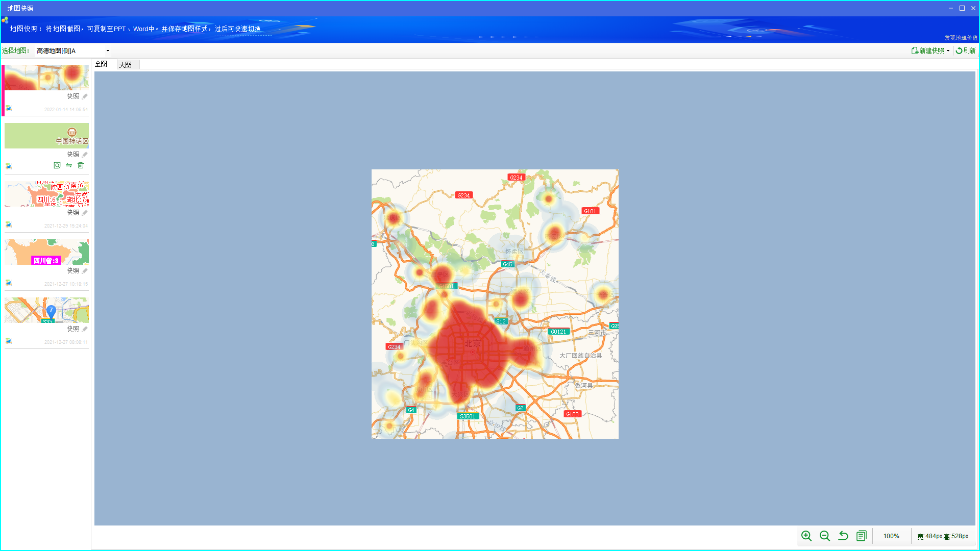
Task: Select the 中国神话区 snapshot thumbnail
Action: coord(46,136)
